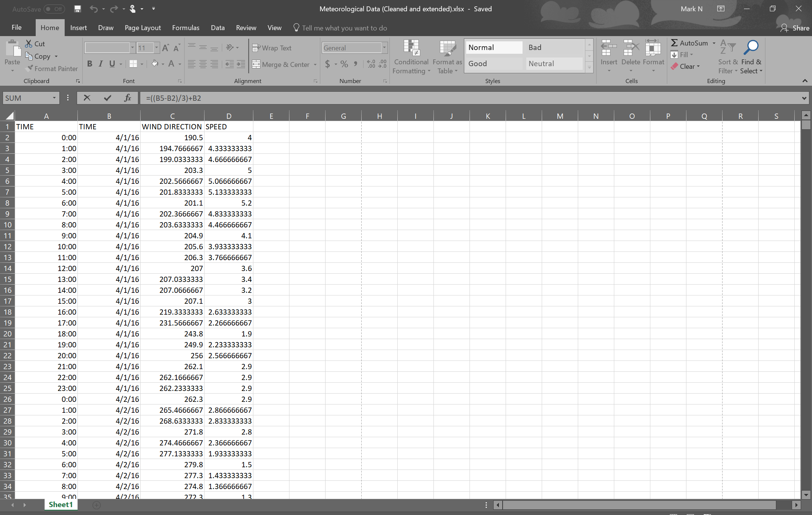The image size is (812, 515).
Task: Select the Normal cell style
Action: (x=494, y=47)
